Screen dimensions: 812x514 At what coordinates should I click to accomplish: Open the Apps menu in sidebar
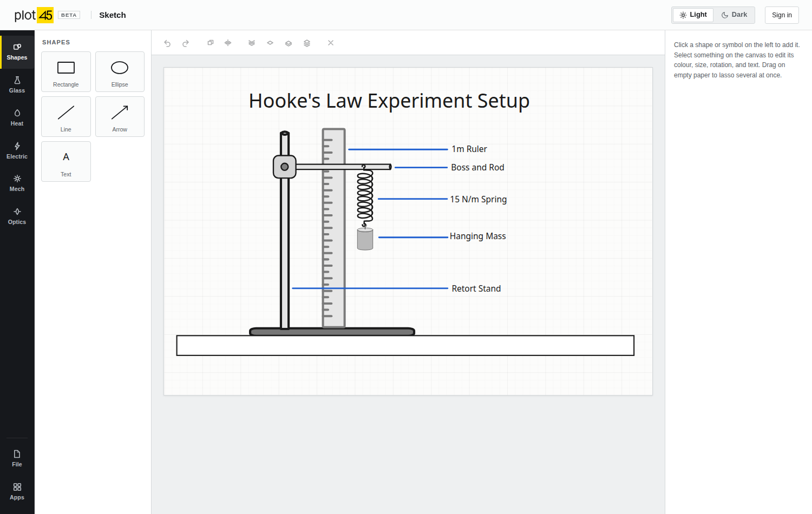(x=17, y=492)
